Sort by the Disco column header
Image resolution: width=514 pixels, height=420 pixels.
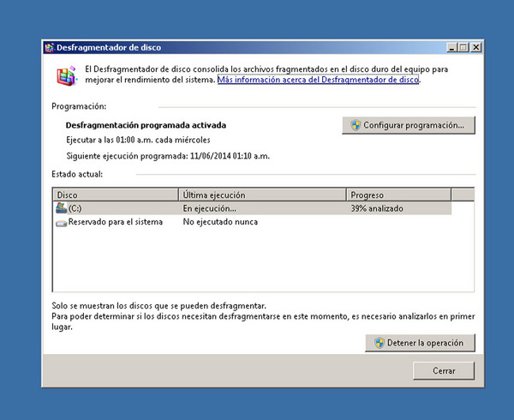click(116, 195)
